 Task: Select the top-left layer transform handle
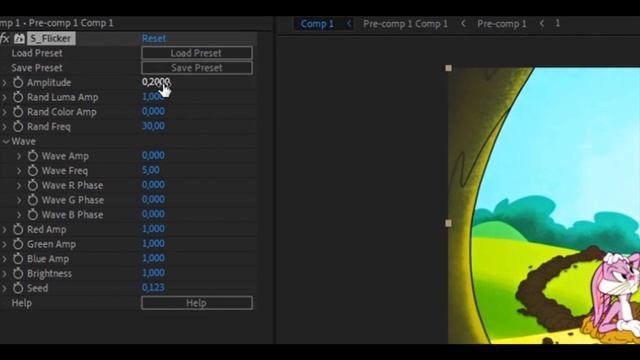point(448,68)
